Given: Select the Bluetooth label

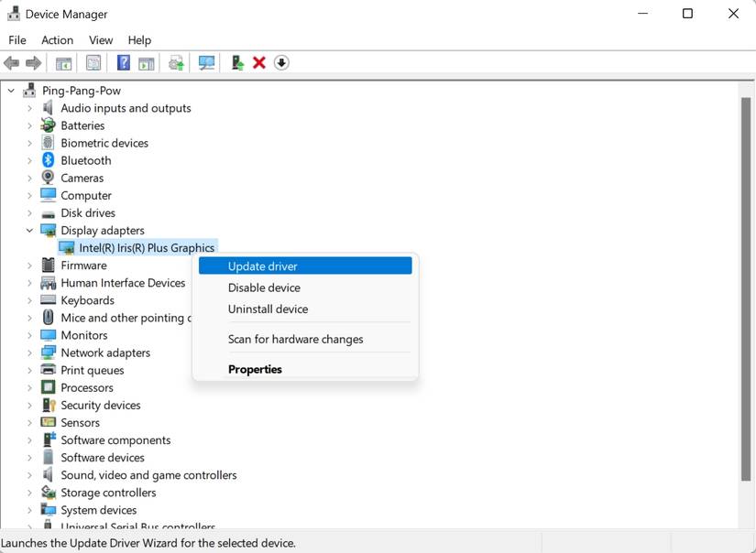Looking at the screenshot, I should point(86,160).
